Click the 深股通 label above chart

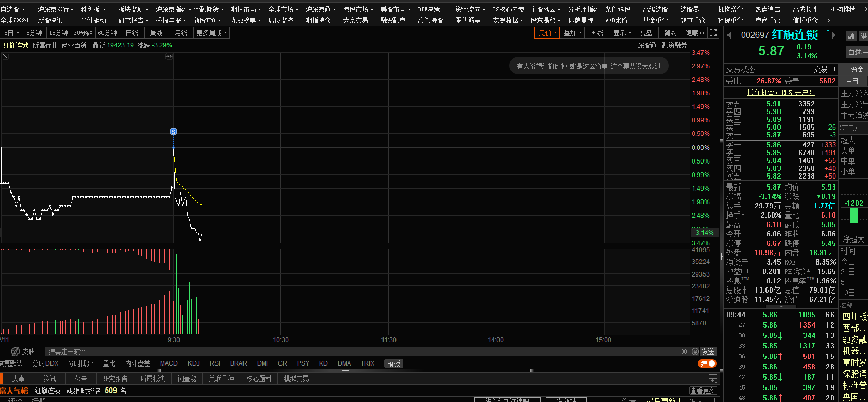tap(647, 45)
